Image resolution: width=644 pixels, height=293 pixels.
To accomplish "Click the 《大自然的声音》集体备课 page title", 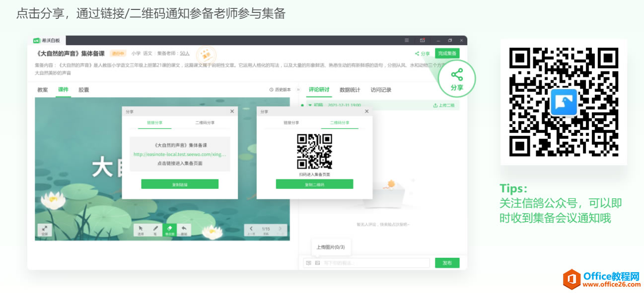I will tap(71, 54).
